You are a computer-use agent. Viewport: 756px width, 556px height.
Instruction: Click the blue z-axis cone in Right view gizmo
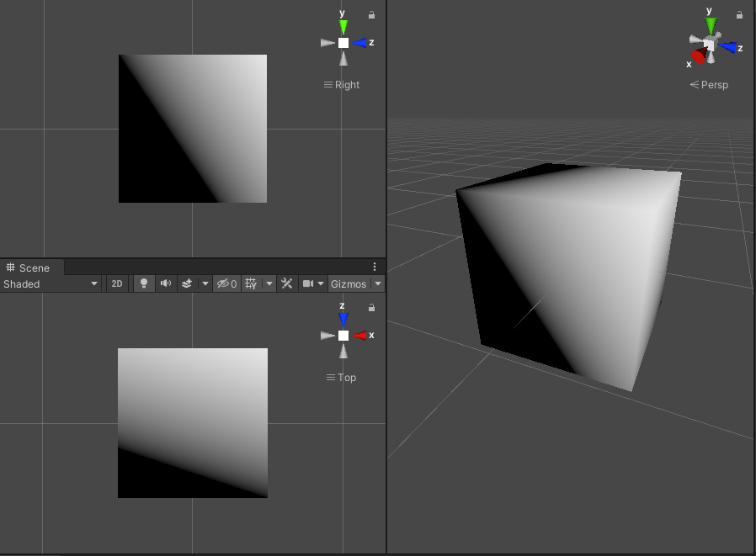pos(359,43)
